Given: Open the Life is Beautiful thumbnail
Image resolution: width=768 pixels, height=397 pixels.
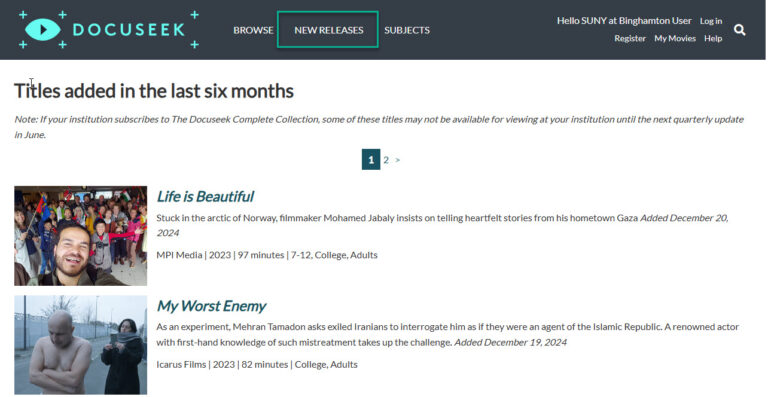Looking at the screenshot, I should [80, 235].
